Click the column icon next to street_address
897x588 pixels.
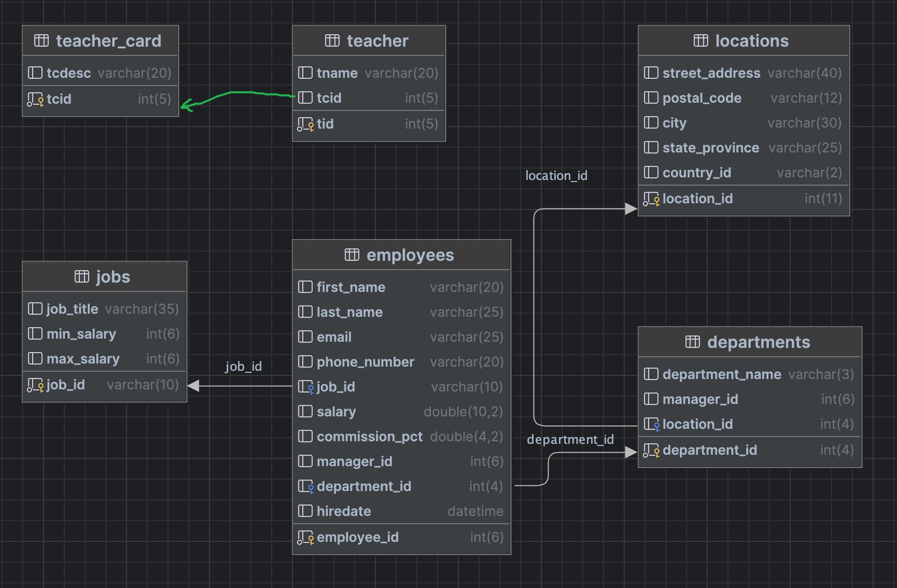[x=651, y=73]
